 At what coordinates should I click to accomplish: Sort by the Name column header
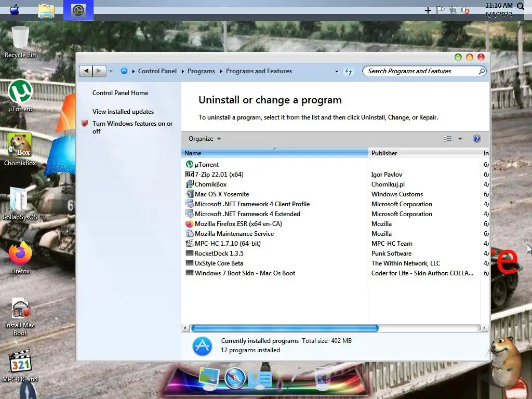(275, 153)
